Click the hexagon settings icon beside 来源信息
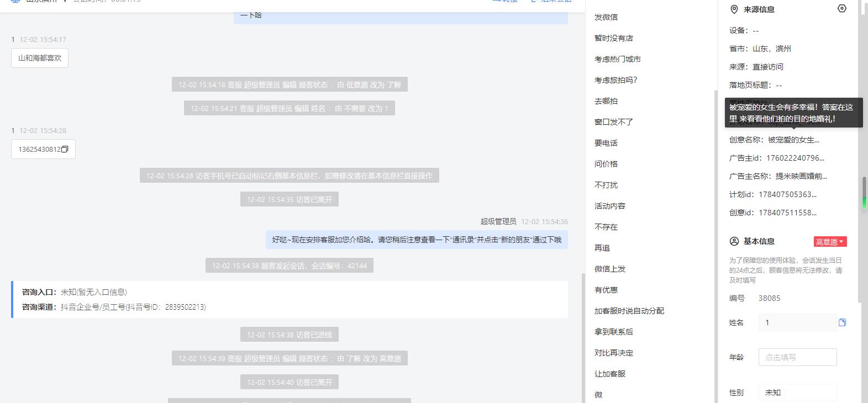The height and width of the screenshot is (403, 868). [841, 9]
